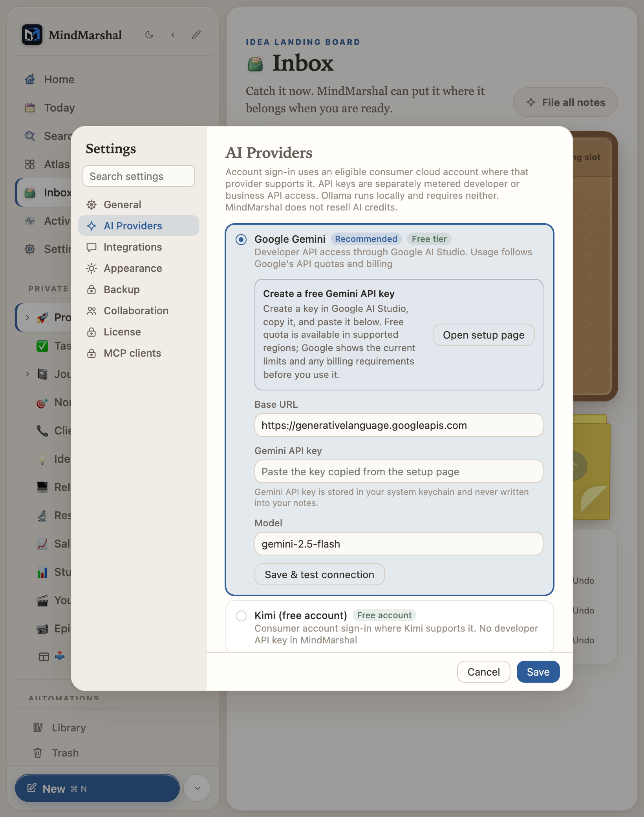Open dropdown next to New button
The image size is (644, 817).
(x=198, y=788)
